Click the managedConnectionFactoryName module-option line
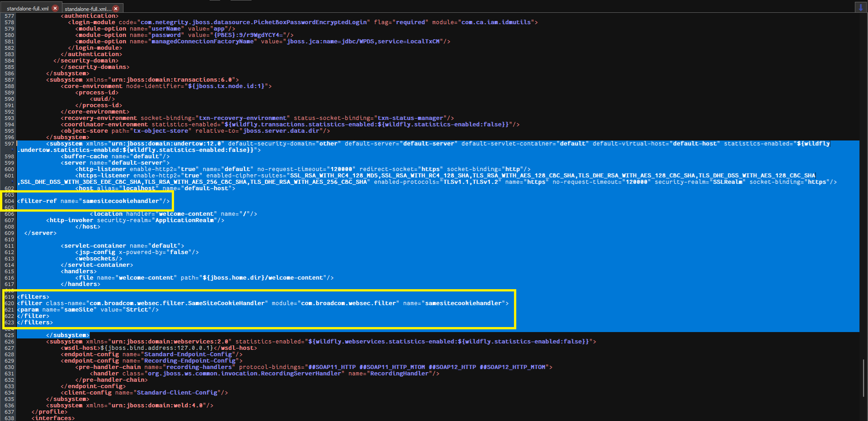 pyautogui.click(x=263, y=42)
